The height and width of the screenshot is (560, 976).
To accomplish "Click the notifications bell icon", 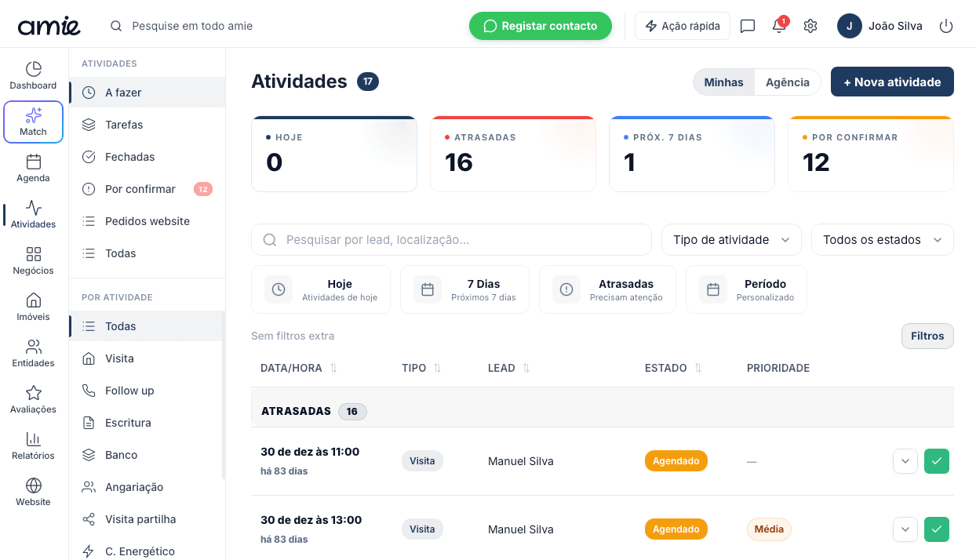I will pyautogui.click(x=778, y=26).
